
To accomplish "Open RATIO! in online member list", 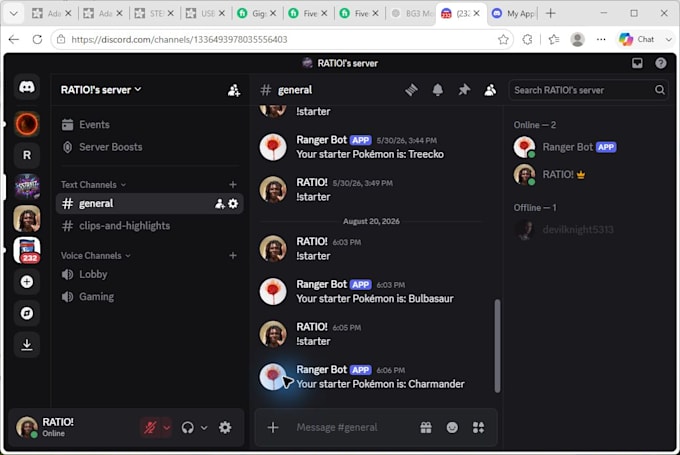I will click(588, 175).
